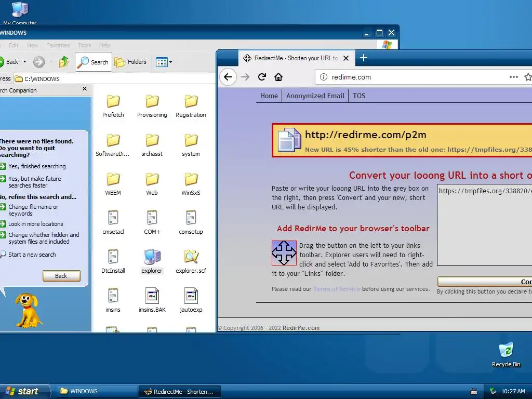Click the browser back arrow button

[228, 77]
